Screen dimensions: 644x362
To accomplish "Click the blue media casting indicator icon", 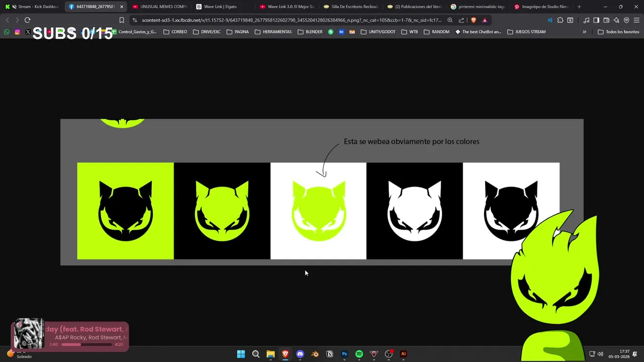I will 549,20.
